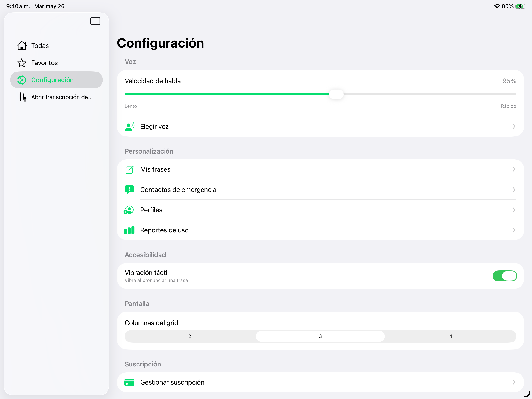Click the Personalización section header

pyautogui.click(x=149, y=151)
